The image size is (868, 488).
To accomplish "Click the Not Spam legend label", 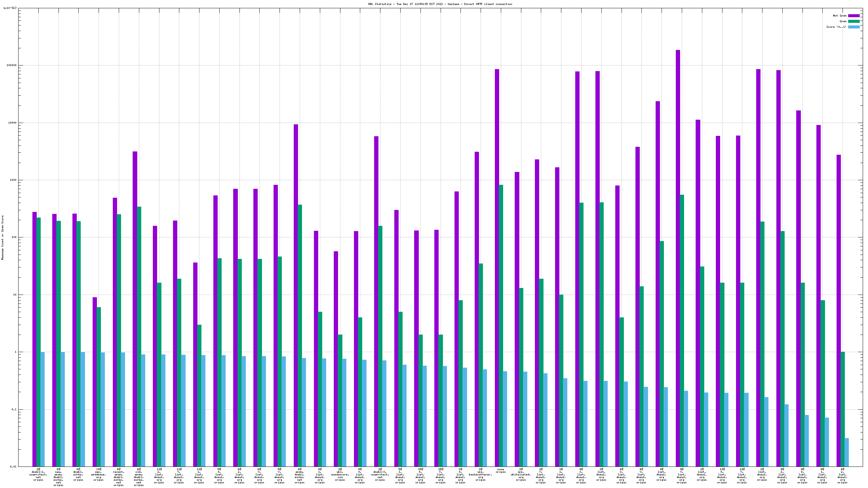I will (839, 16).
